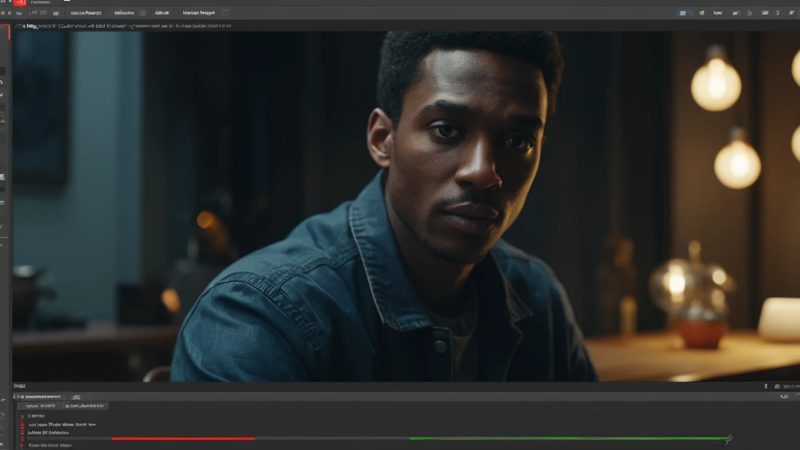The height and width of the screenshot is (450, 800).
Task: Click the second icon in top-right toolbar
Action: [702, 13]
